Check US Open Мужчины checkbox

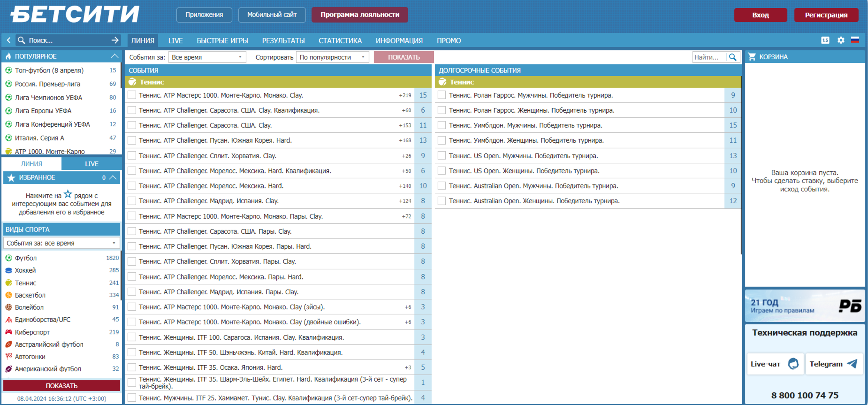click(x=442, y=156)
